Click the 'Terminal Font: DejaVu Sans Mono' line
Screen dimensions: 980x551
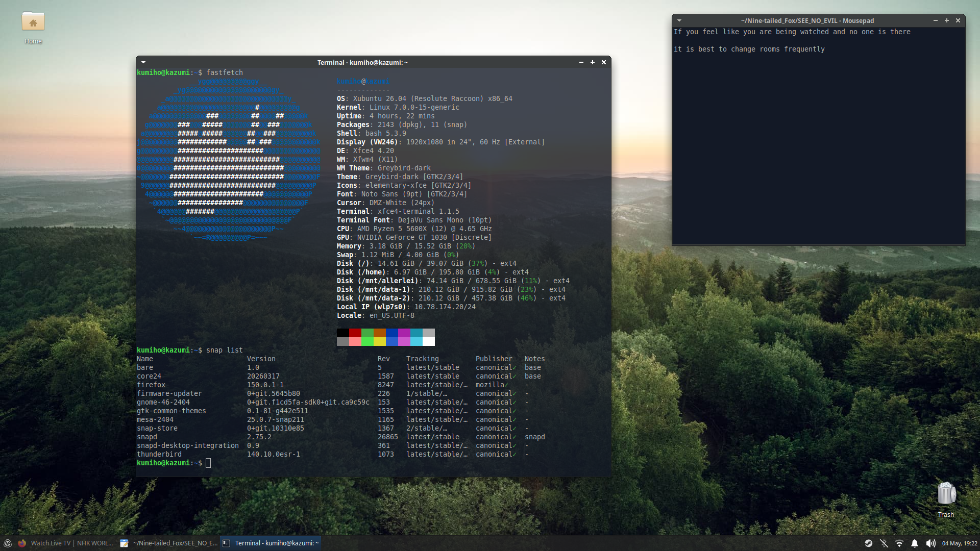click(414, 220)
